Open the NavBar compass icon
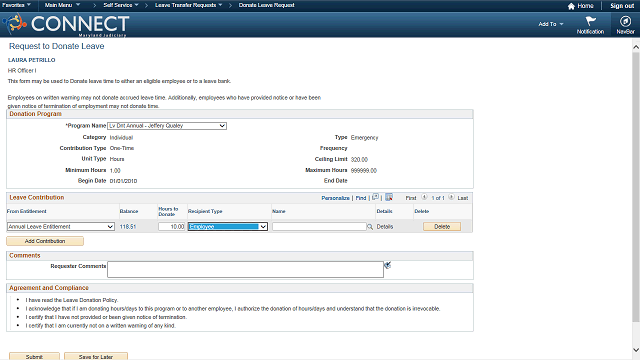The image size is (640, 360). (625, 21)
